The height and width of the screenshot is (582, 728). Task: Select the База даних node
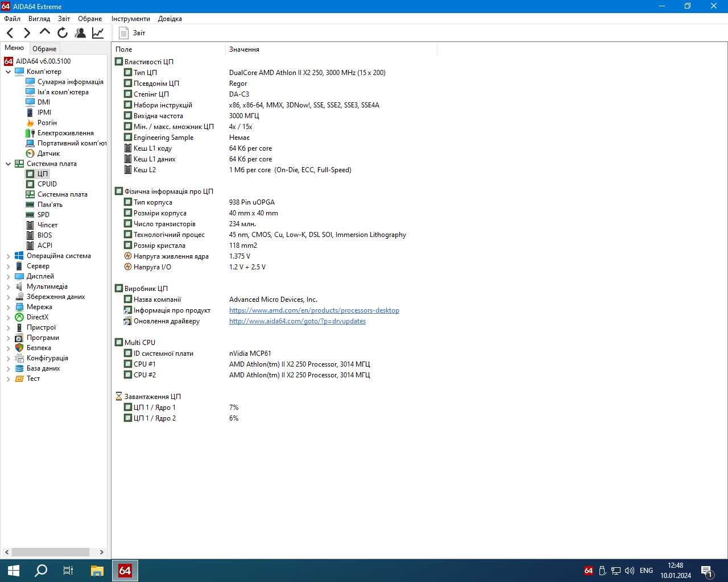coord(43,368)
